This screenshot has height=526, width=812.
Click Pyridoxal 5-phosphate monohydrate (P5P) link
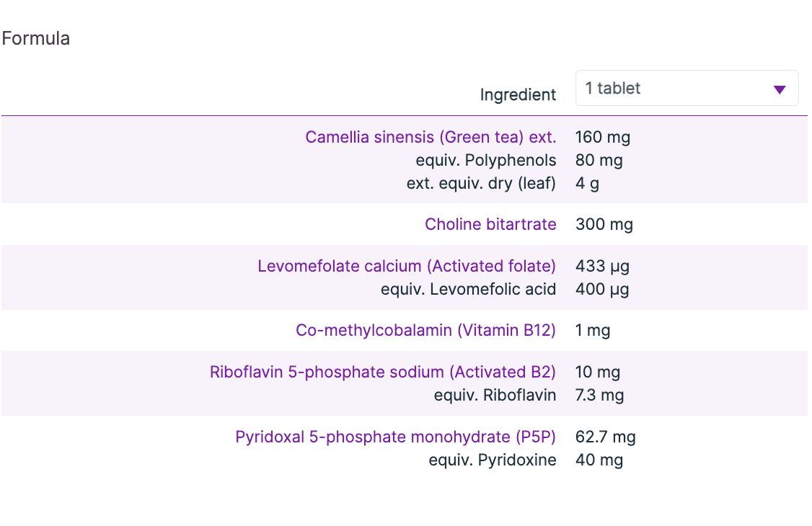coord(395,437)
